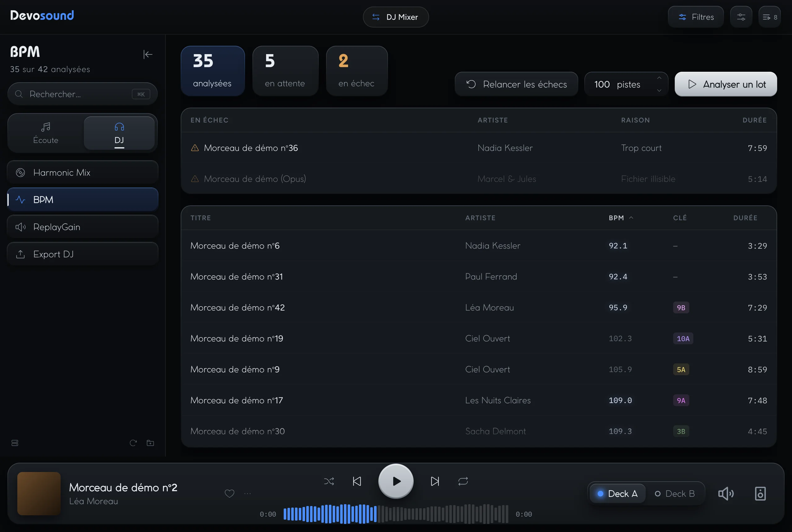The width and height of the screenshot is (792, 532).
Task: Seek within the playback waveform
Action: pos(396,514)
